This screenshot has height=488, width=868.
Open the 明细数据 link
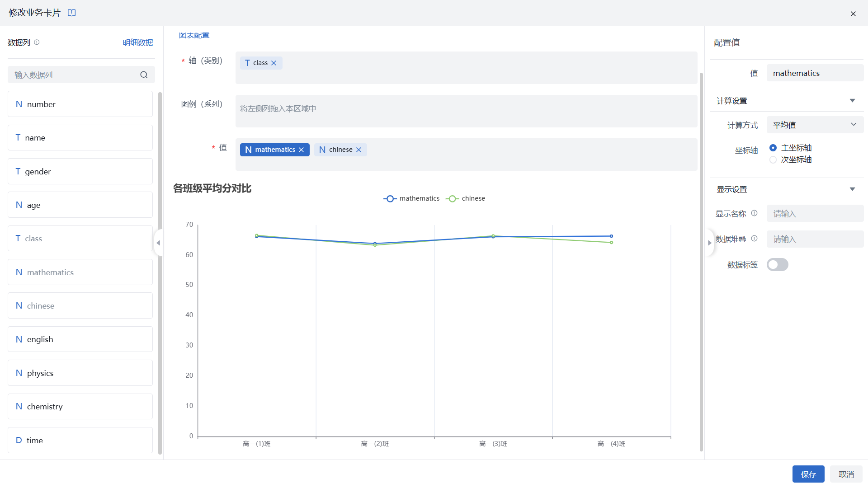coord(138,42)
